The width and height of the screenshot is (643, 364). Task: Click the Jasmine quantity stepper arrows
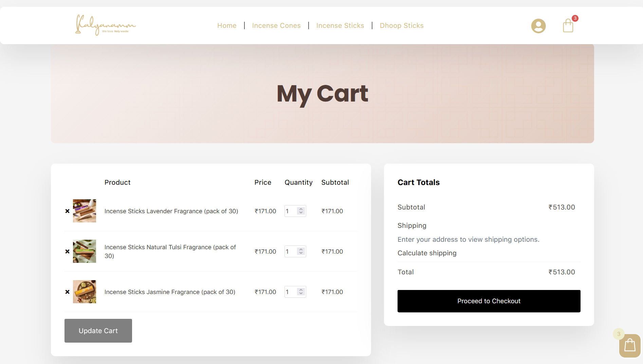[x=301, y=292]
